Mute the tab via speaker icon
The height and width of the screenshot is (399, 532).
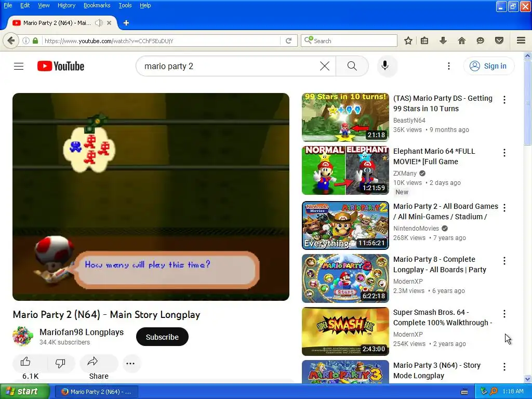[99, 23]
